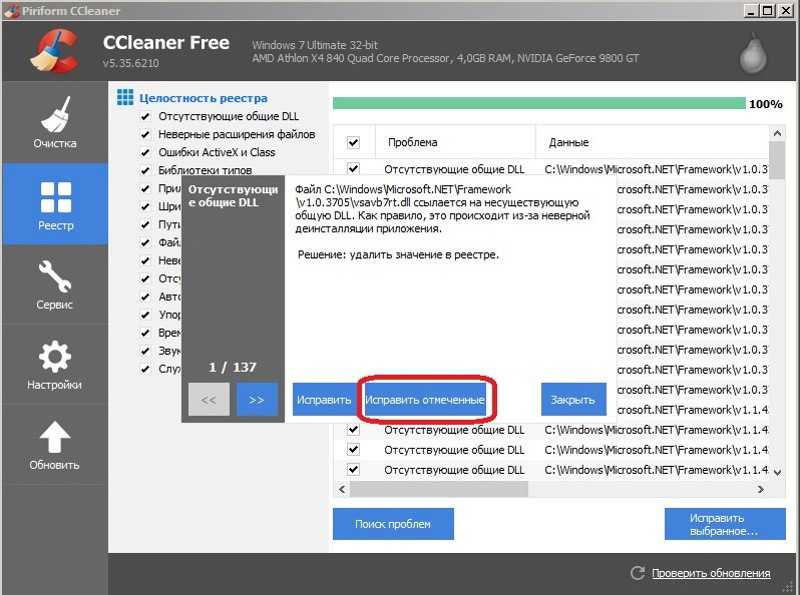Click the Windows 7 Ultimate 32-bit system info
The image size is (800, 595).
click(315, 45)
